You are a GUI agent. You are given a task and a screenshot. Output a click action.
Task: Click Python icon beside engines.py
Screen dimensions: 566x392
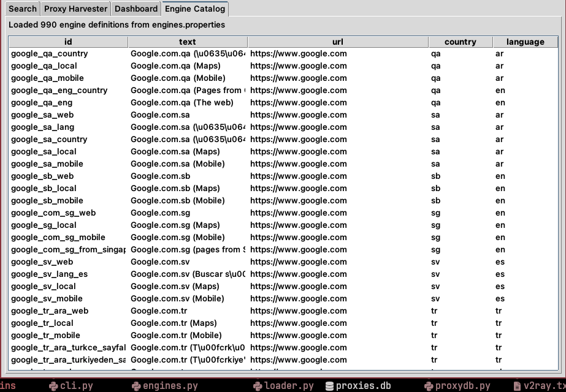pos(136,386)
